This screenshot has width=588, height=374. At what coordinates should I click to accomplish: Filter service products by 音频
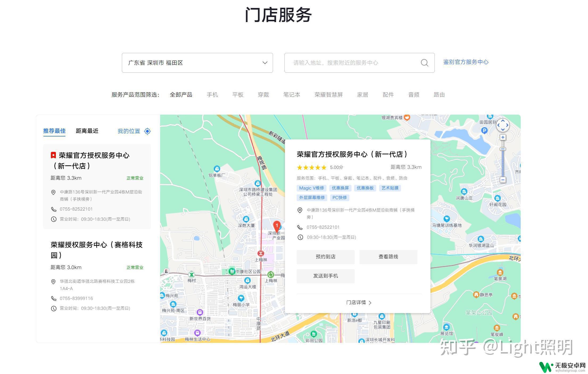pos(414,95)
